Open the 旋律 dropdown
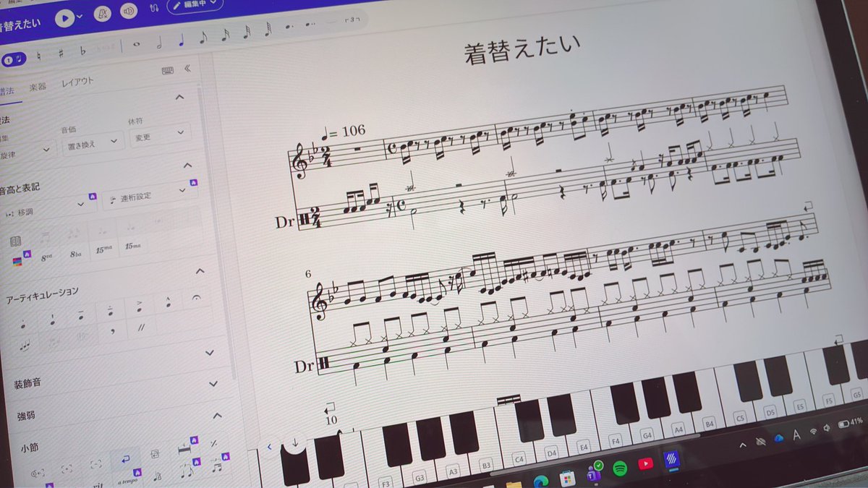 pos(26,149)
